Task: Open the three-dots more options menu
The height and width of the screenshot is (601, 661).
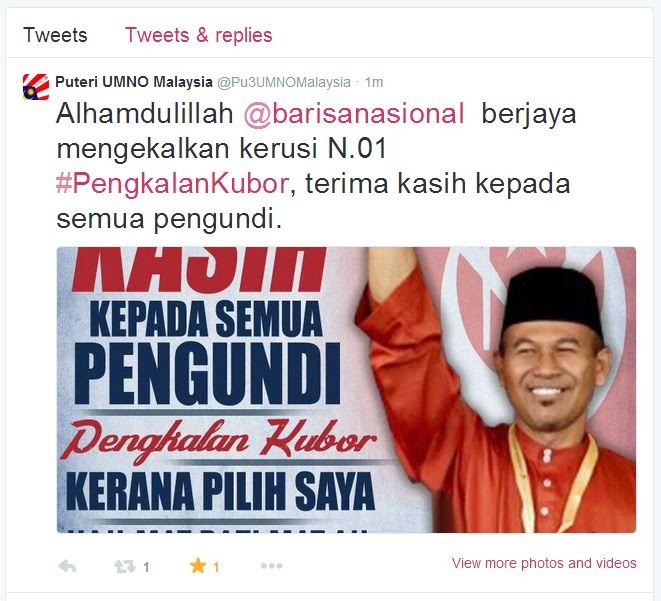Action: 271,566
